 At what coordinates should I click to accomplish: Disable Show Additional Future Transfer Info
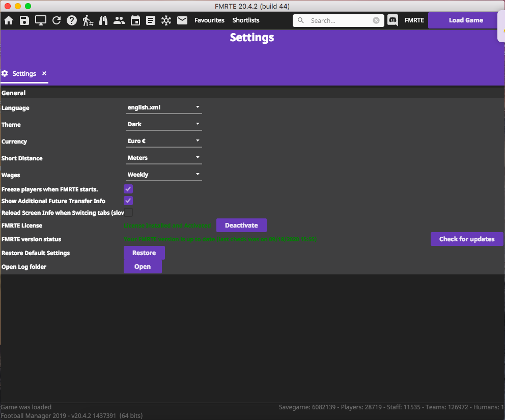[x=128, y=201]
